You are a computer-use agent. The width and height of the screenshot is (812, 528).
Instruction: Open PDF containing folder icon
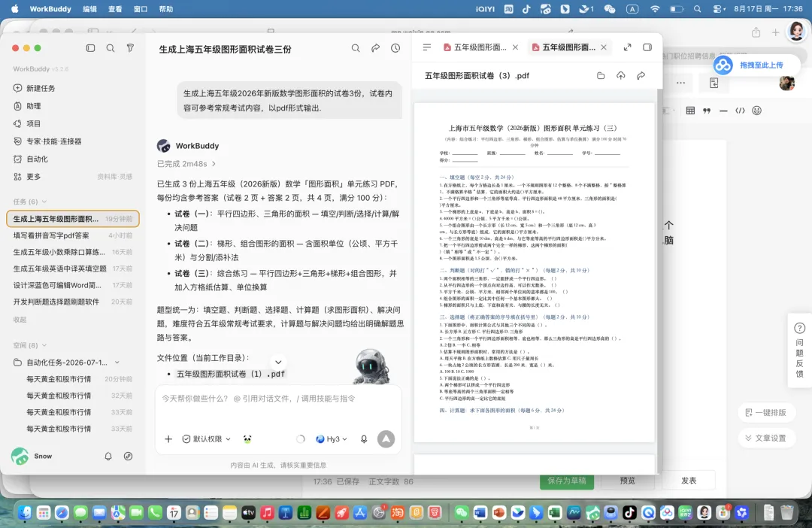click(601, 76)
